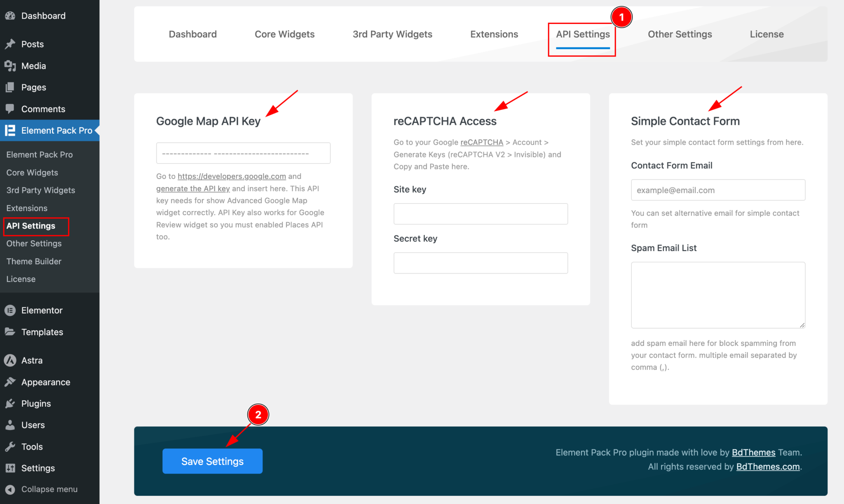Click the Media library icon
The height and width of the screenshot is (504, 844).
point(10,66)
